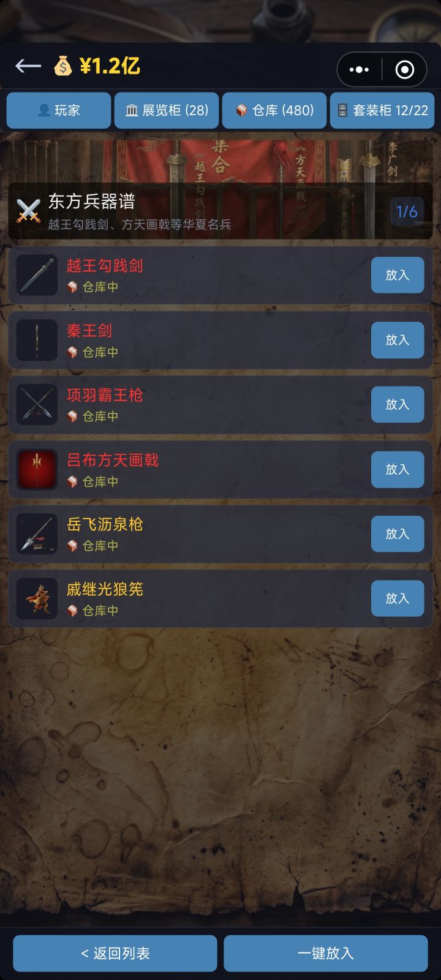Tap the money bag balance icon

pyautogui.click(x=62, y=66)
